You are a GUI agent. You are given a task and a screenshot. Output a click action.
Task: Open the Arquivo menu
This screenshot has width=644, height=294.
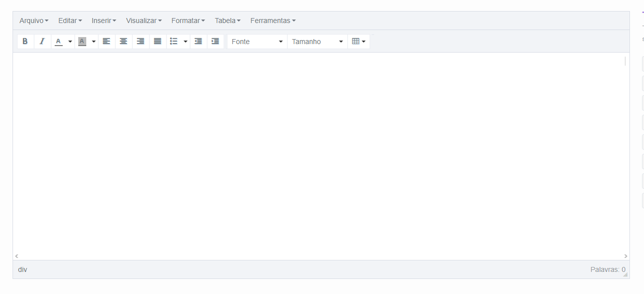click(x=34, y=21)
